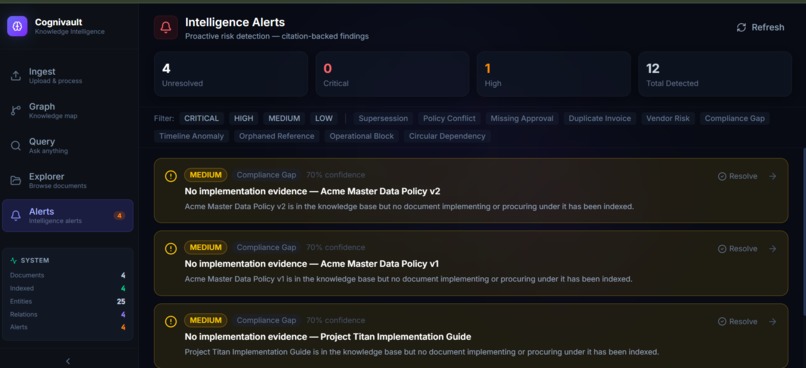This screenshot has width=806, height=368.
Task: Click Compliance Gap tag on Data Policy v1 alert
Action: [266, 247]
